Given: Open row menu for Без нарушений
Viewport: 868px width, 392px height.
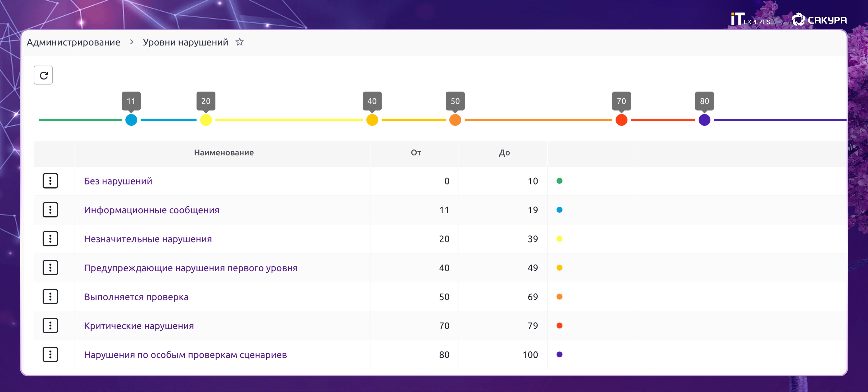Looking at the screenshot, I should coord(50,181).
